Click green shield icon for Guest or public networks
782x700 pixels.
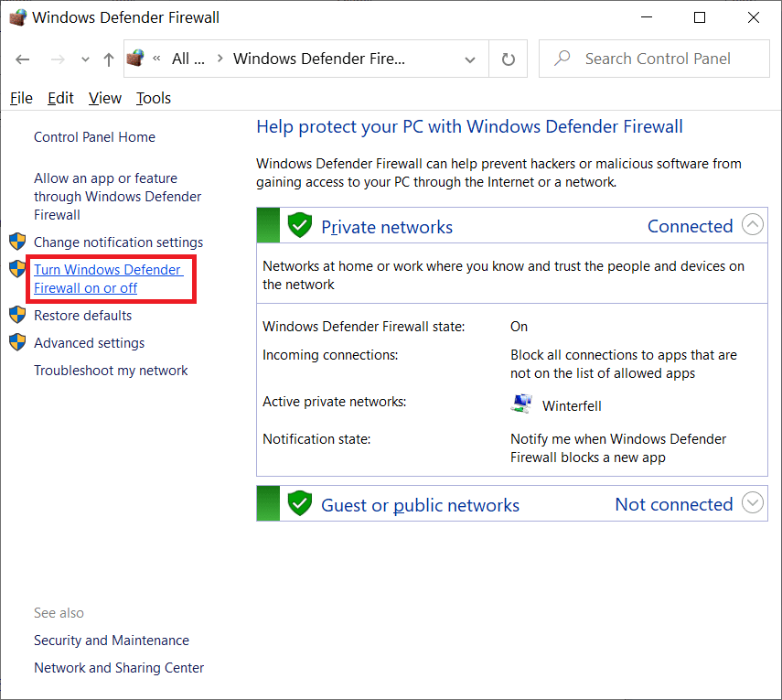300,503
